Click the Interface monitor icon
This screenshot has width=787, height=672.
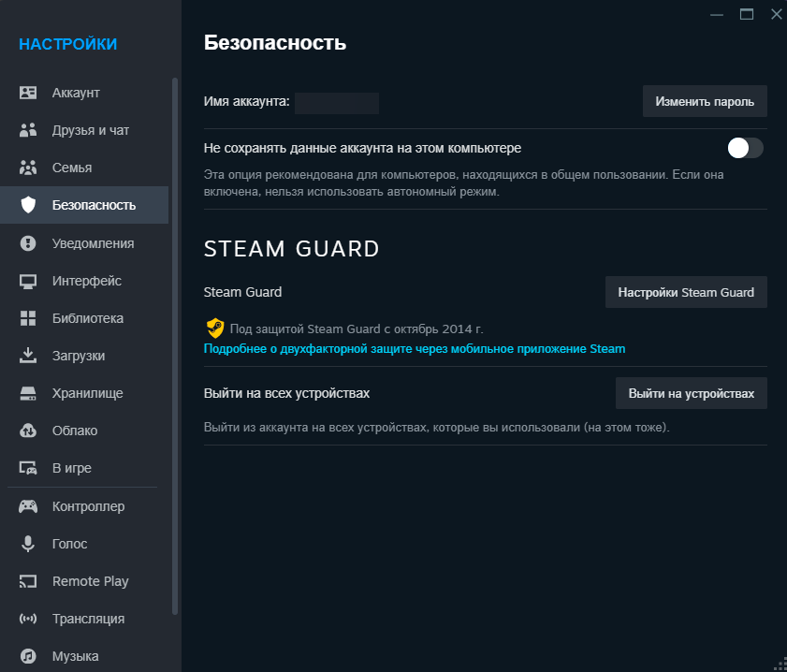click(x=27, y=281)
